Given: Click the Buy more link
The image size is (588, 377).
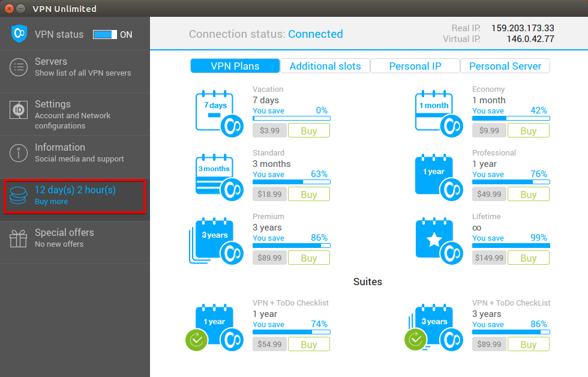Looking at the screenshot, I should point(52,202).
